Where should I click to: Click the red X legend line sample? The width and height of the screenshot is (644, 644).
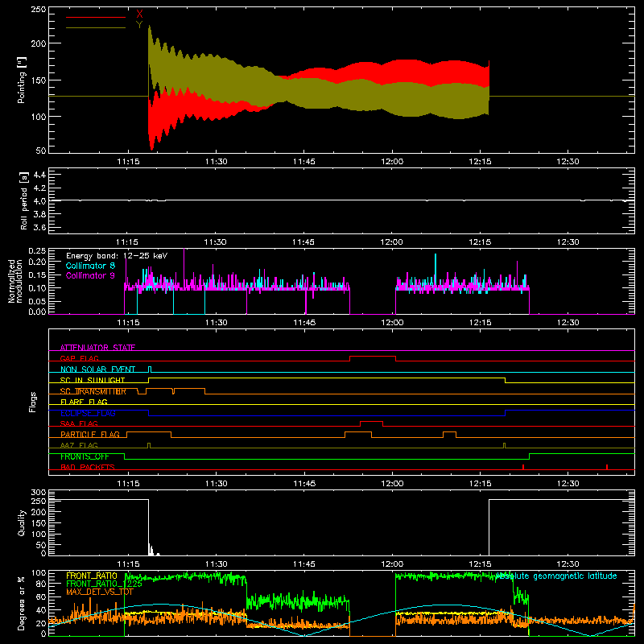click(x=96, y=17)
